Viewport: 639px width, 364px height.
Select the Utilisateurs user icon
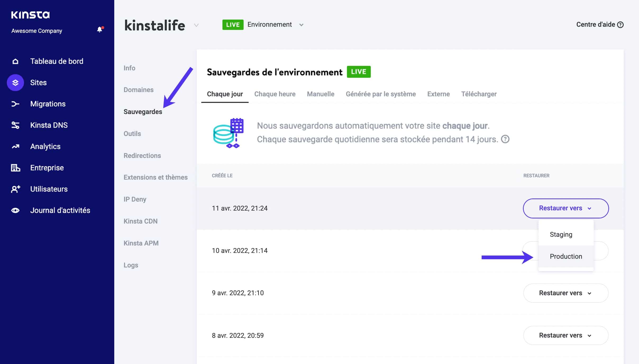pyautogui.click(x=15, y=189)
